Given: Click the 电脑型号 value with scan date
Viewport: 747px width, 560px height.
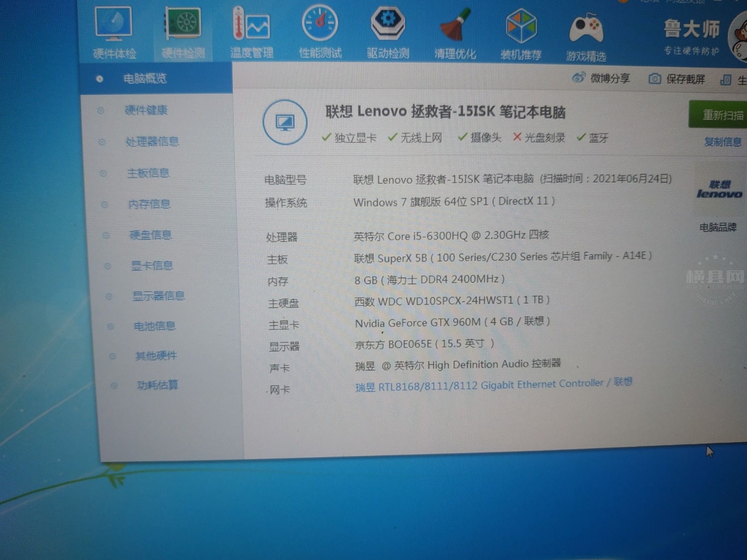Looking at the screenshot, I should [x=512, y=179].
